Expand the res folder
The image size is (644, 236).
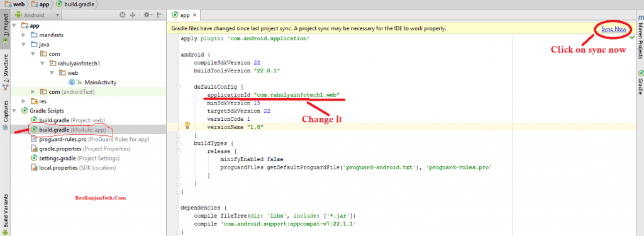click(23, 101)
